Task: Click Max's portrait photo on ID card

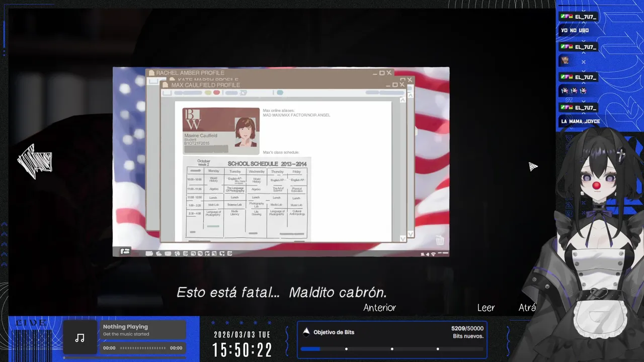Action: (x=247, y=131)
